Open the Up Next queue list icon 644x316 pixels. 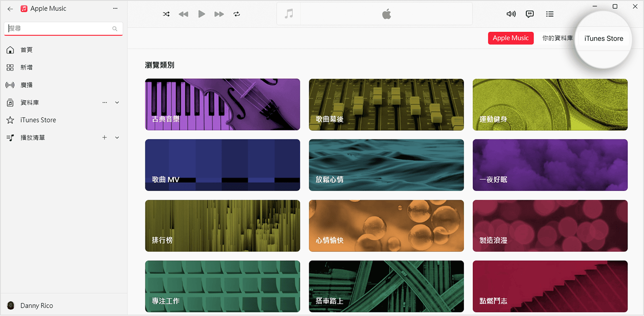click(549, 14)
